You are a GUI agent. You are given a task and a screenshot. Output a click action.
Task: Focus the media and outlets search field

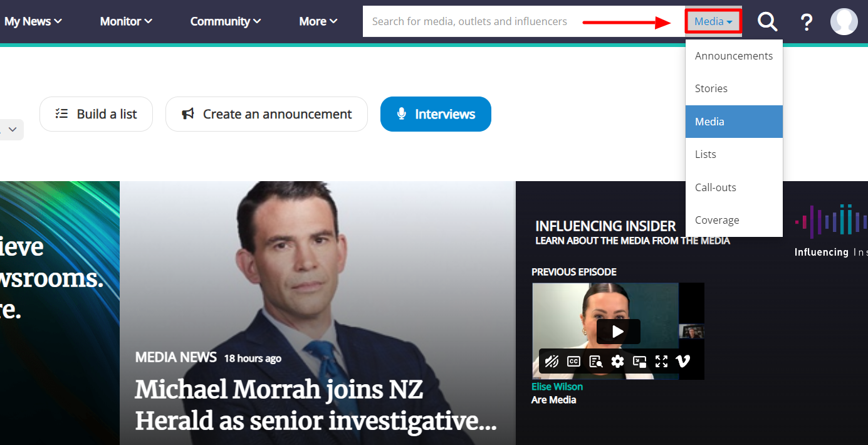(523, 21)
